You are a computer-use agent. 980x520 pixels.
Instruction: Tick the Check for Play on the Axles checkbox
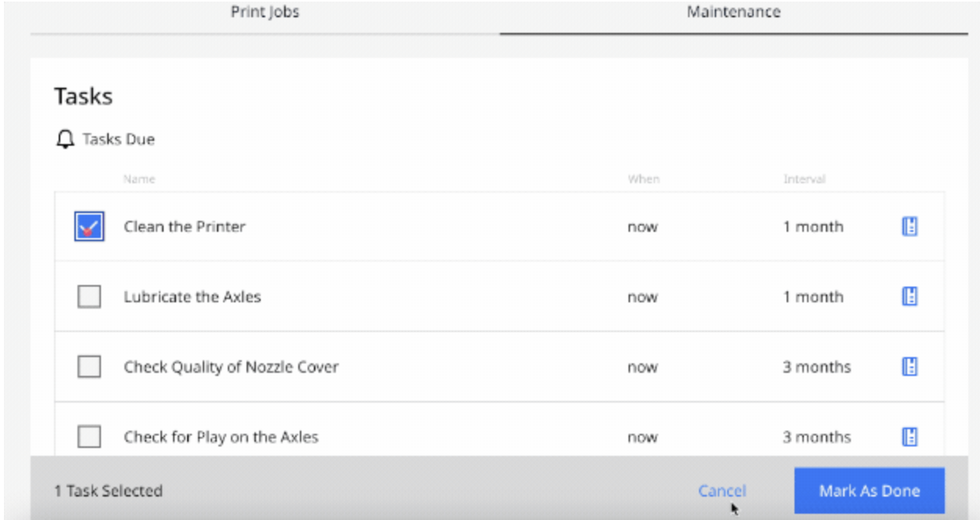point(89,436)
